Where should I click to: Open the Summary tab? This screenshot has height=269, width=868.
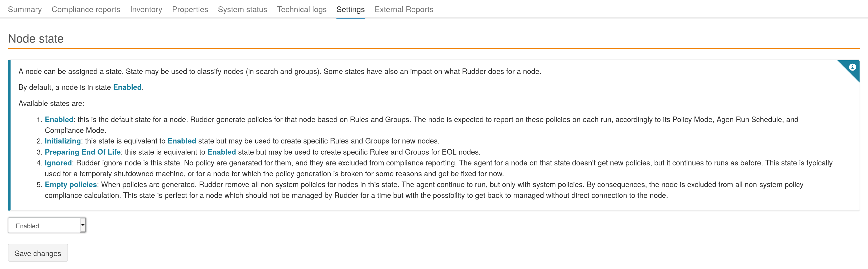[x=25, y=10]
